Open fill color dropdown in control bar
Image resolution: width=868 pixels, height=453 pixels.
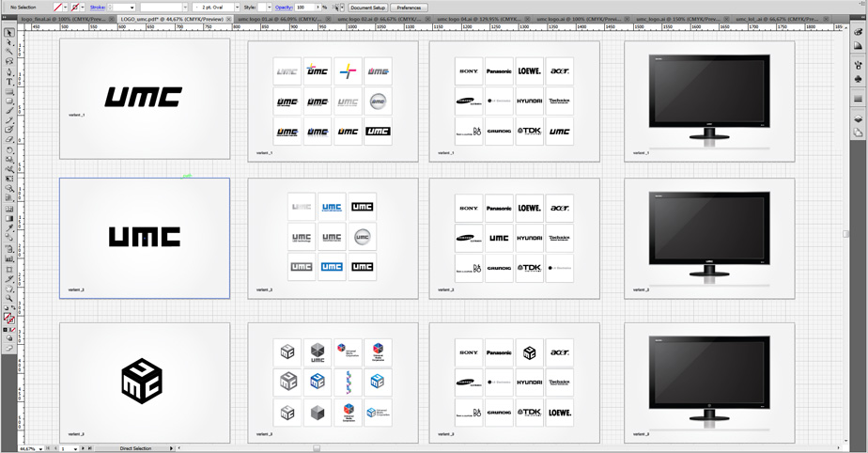tap(66, 8)
